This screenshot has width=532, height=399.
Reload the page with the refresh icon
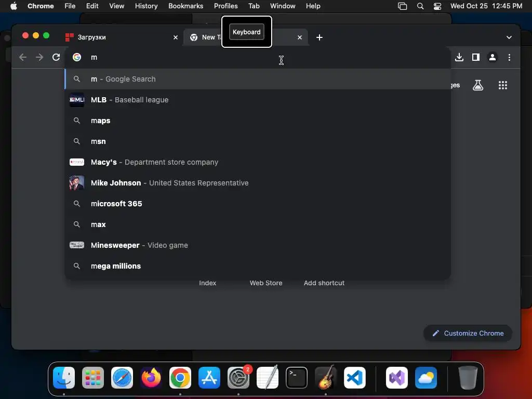coord(56,57)
